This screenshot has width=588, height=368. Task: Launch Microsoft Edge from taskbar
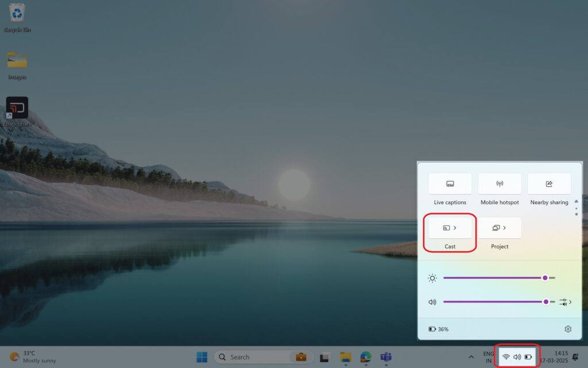[x=366, y=357]
